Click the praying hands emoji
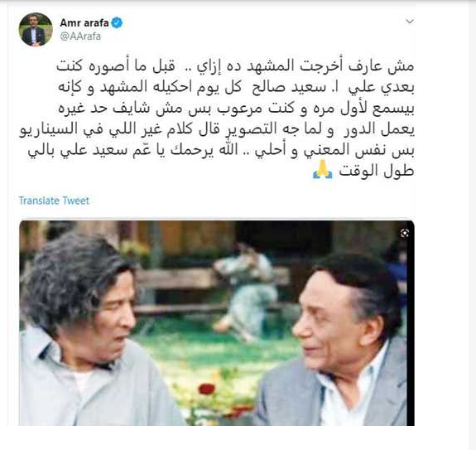 tap(323, 170)
